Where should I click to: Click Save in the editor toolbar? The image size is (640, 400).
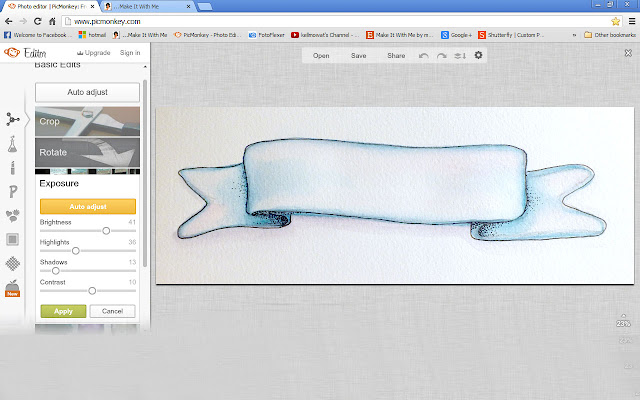(358, 56)
